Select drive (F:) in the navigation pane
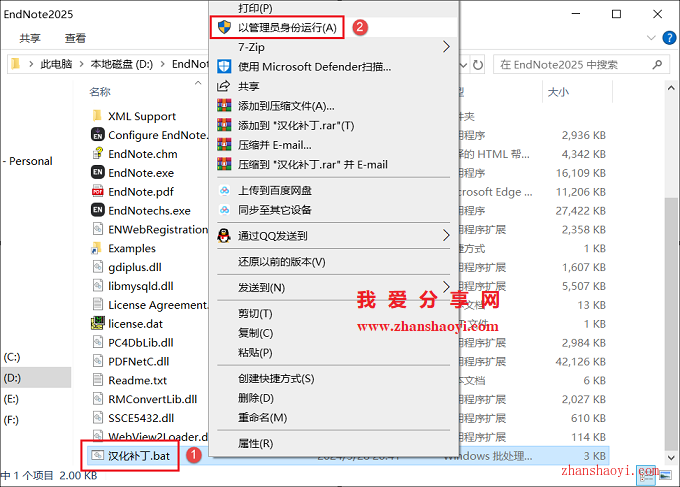The image size is (680, 487). pos(11,420)
